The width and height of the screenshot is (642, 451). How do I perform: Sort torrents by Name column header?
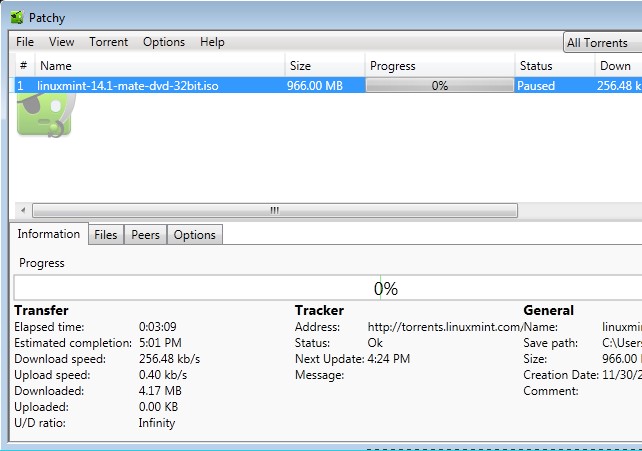(160, 65)
